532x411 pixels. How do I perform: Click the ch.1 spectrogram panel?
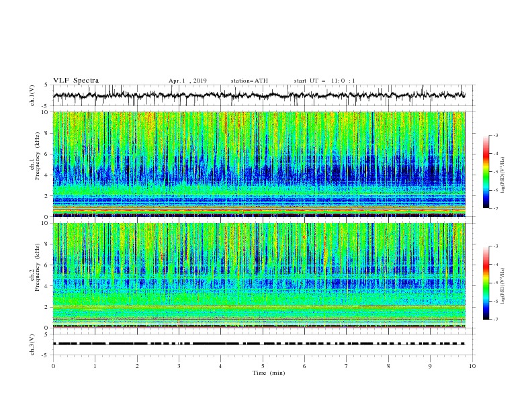point(259,164)
